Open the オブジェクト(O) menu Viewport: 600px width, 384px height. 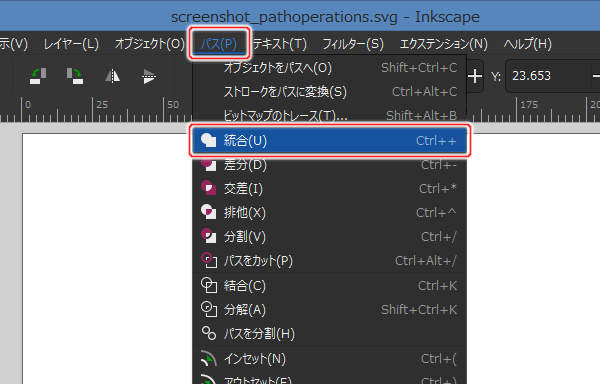[150, 44]
